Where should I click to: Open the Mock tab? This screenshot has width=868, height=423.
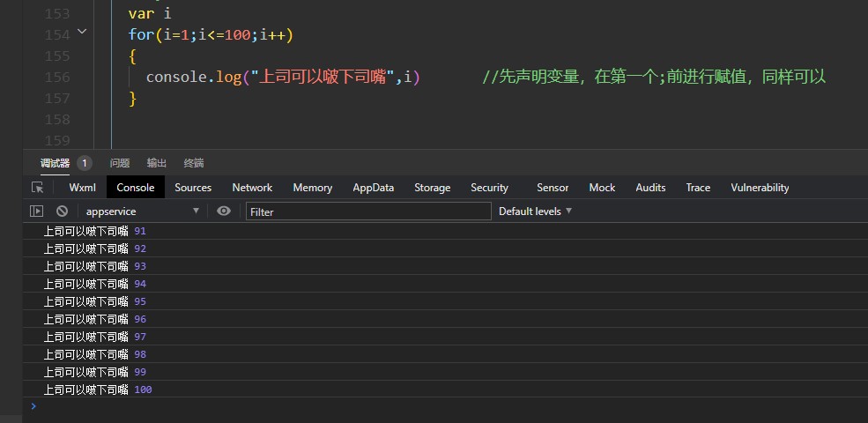pos(602,187)
